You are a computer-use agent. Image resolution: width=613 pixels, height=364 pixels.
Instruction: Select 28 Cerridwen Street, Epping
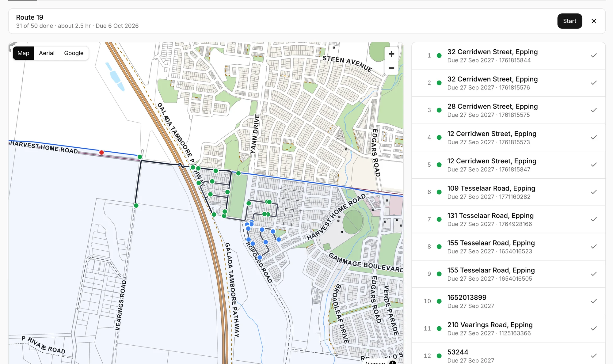click(508, 110)
